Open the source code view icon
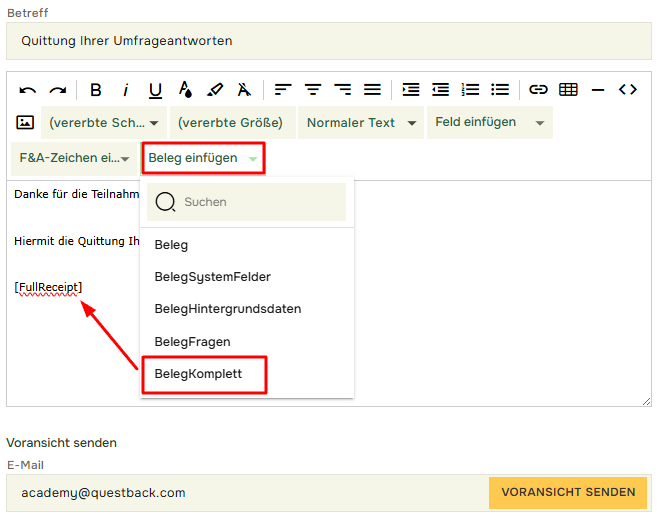The width and height of the screenshot is (665, 532). coord(628,90)
